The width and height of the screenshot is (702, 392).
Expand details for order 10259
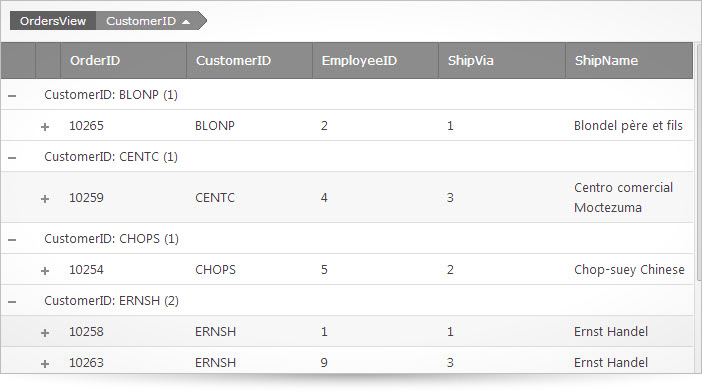(45, 199)
